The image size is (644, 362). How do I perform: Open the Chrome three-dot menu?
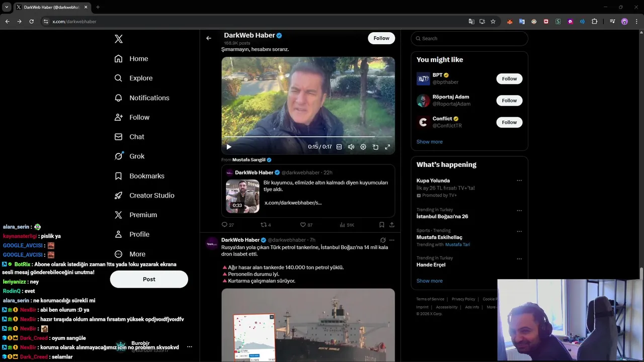click(636, 22)
